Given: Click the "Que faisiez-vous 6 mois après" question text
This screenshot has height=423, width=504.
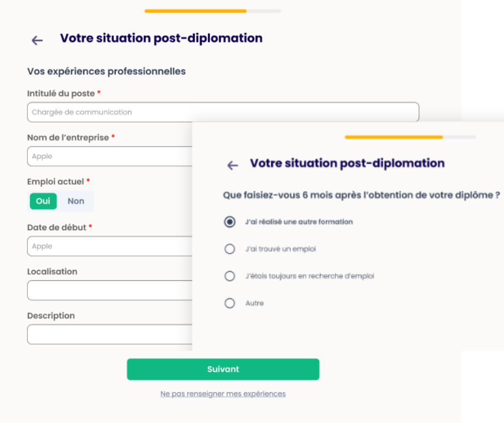Looking at the screenshot, I should coord(361,195).
